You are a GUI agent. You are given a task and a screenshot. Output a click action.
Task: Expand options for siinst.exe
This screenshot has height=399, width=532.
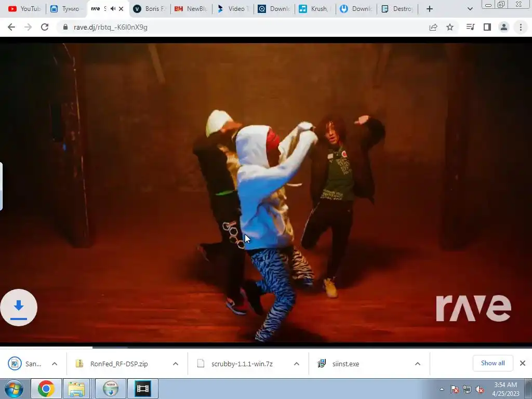[x=418, y=364]
